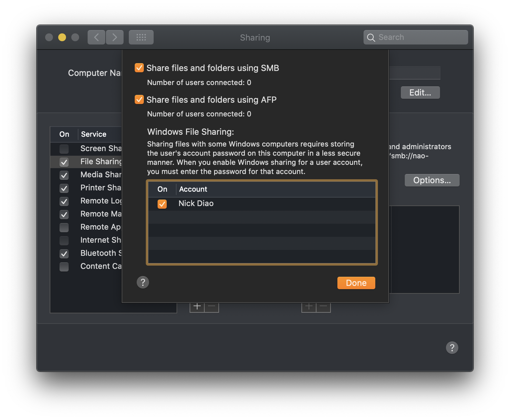Select File Sharing in service list
The height and width of the screenshot is (420, 510).
pos(101,162)
